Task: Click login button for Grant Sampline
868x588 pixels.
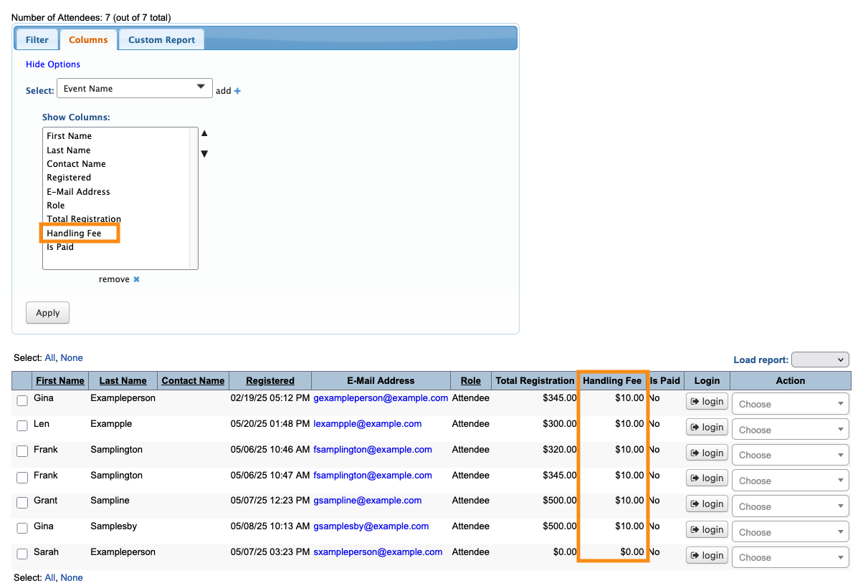Action: [707, 504]
